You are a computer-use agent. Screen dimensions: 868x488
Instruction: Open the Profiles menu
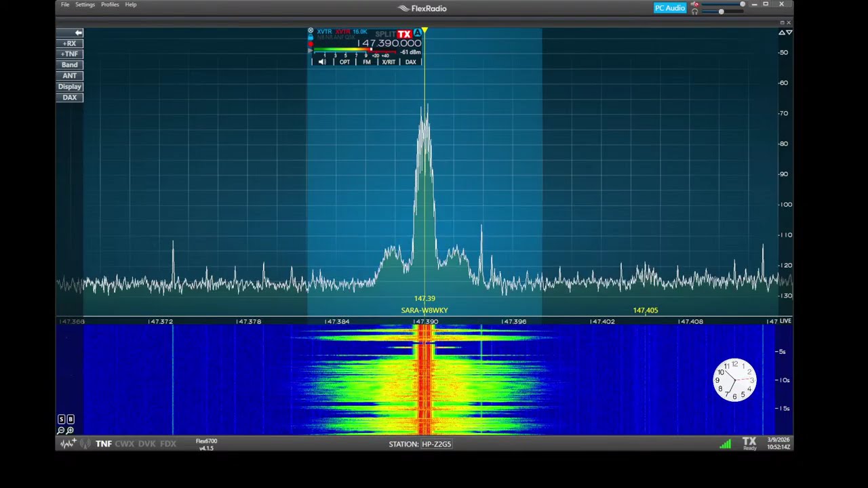(110, 5)
